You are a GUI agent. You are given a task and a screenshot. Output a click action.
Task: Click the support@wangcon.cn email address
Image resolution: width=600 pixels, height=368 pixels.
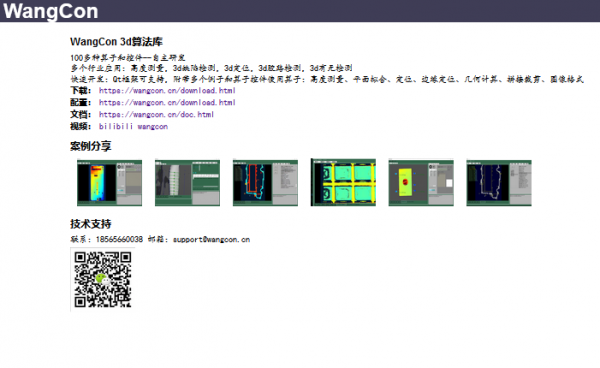click(211, 239)
